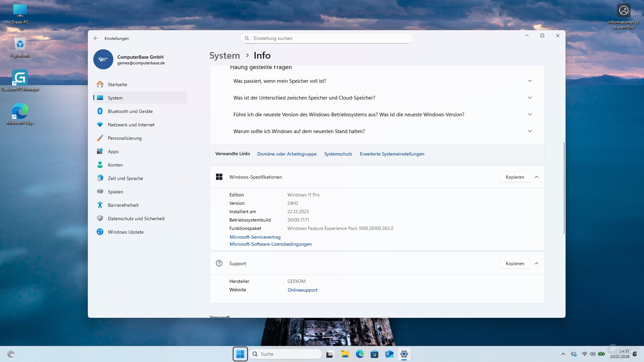
Task: Click Kopieren next to Windows-Spezifikationen
Action: click(x=515, y=177)
